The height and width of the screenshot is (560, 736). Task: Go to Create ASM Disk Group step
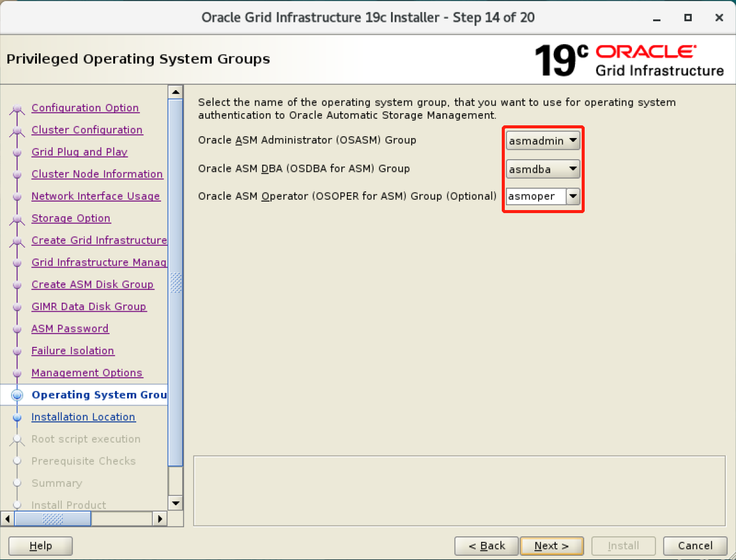[x=93, y=285]
